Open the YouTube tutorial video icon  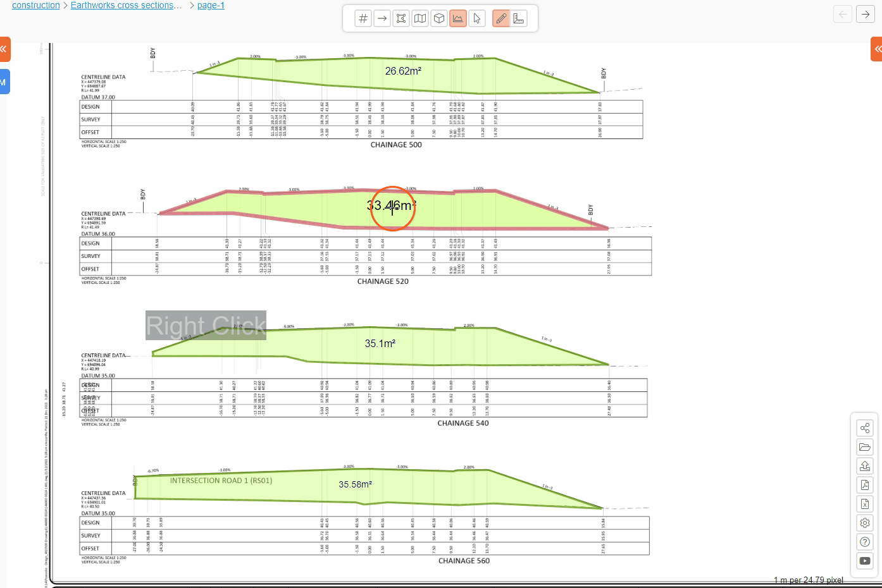coord(865,561)
